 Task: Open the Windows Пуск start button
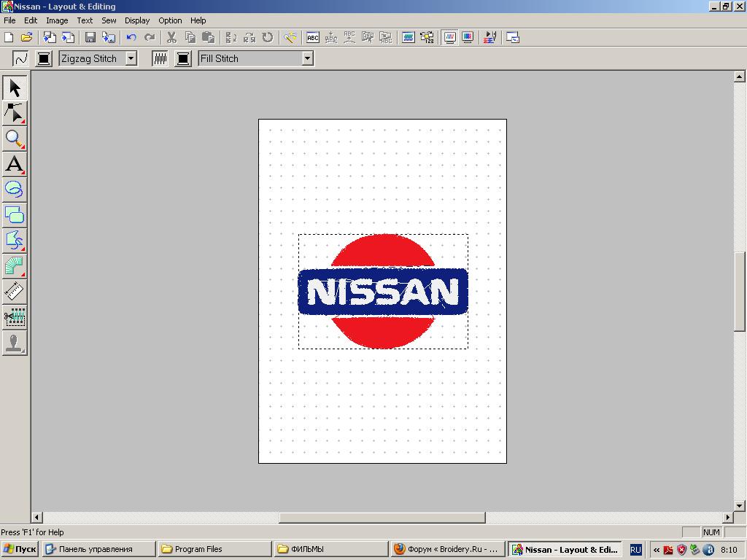click(x=20, y=549)
